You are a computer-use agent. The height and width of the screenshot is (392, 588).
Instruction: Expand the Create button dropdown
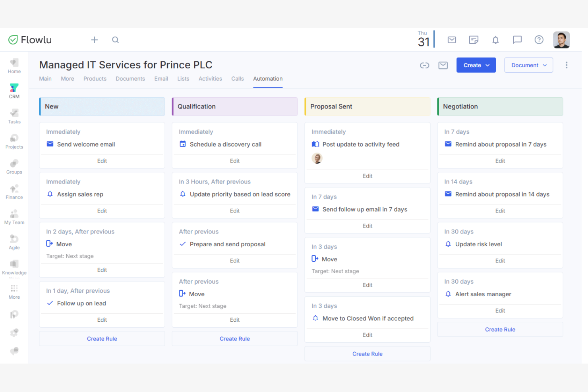[x=476, y=65]
